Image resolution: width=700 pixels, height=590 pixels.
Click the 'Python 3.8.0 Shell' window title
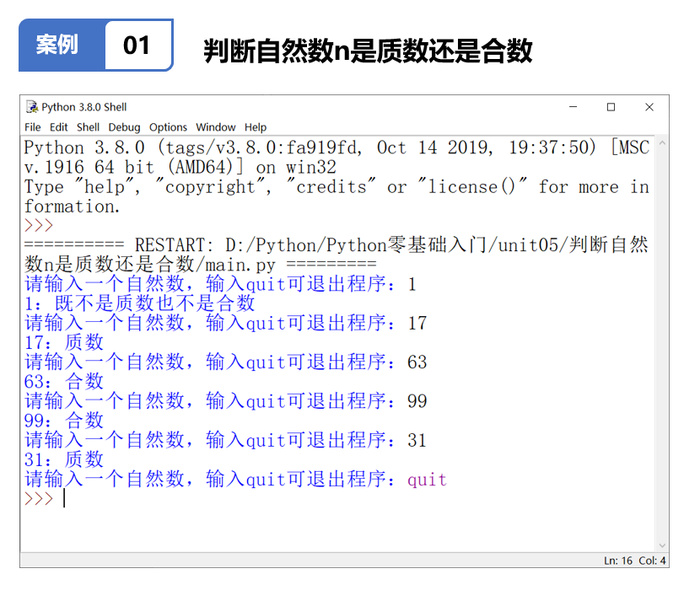point(84,108)
